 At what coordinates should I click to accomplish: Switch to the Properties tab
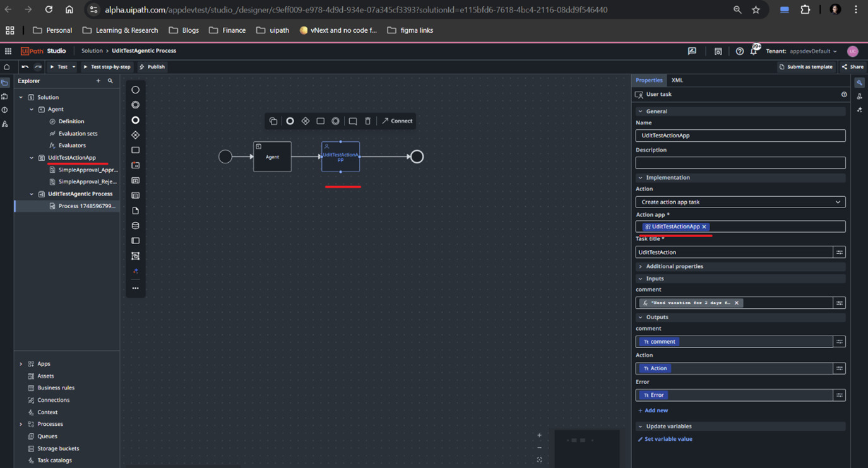(649, 81)
